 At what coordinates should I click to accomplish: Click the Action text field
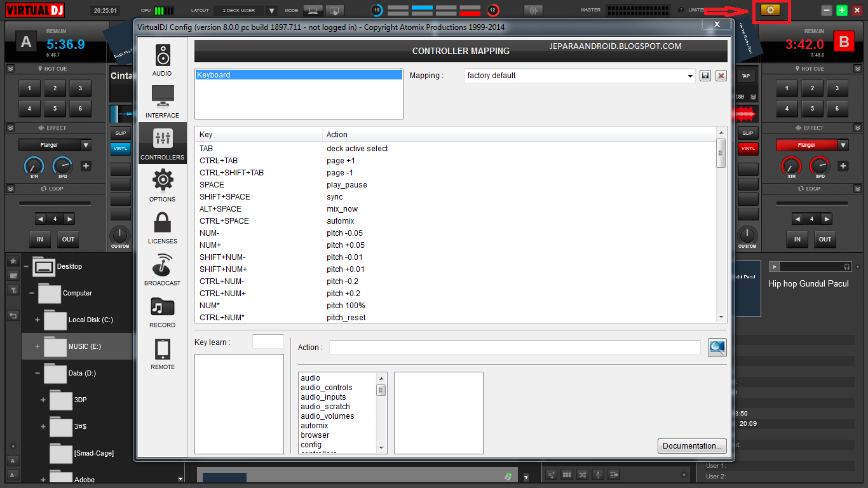click(515, 348)
